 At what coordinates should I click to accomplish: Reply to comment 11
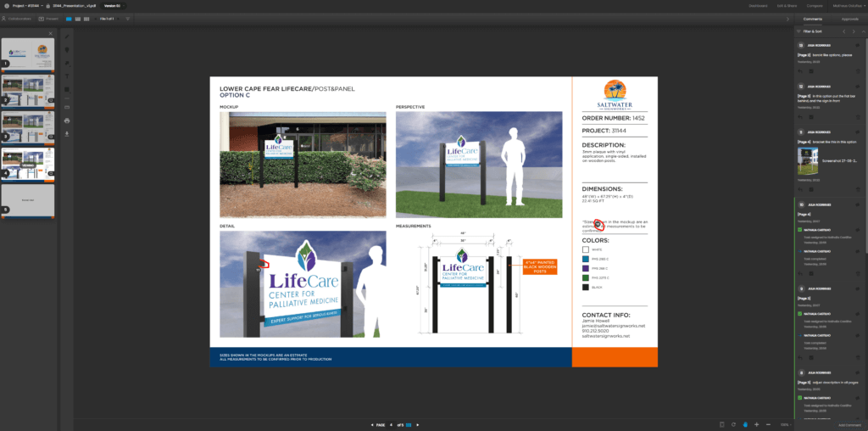(800, 189)
